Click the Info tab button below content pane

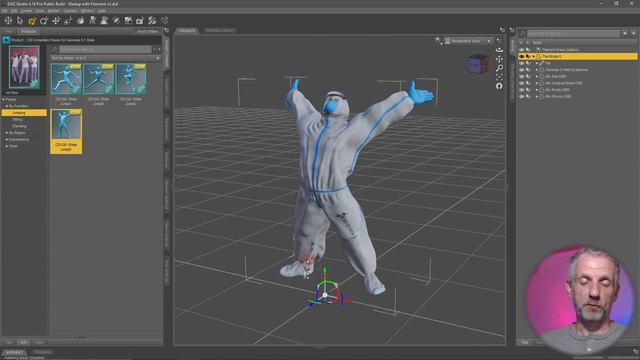coord(24,342)
